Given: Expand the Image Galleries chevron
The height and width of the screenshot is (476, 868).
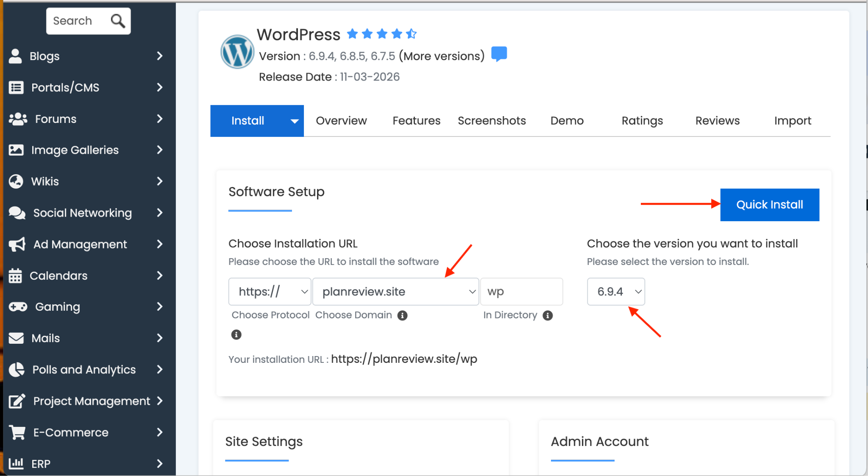Looking at the screenshot, I should pos(160,150).
